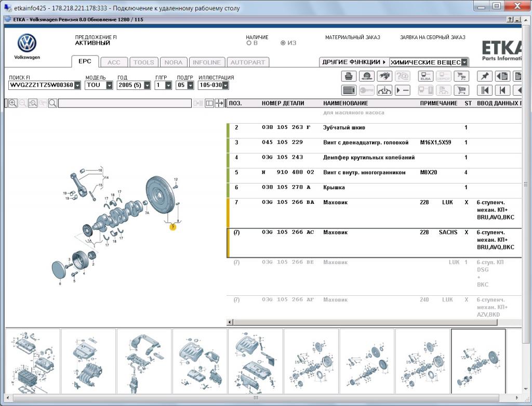Switch to the ACC tab
Screen dimensions: 532x406
[x=114, y=62]
